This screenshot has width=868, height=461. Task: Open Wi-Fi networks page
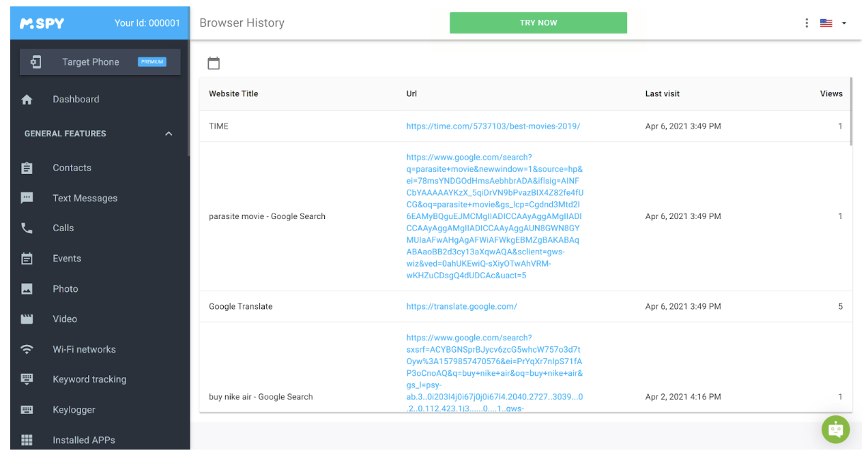(x=84, y=349)
